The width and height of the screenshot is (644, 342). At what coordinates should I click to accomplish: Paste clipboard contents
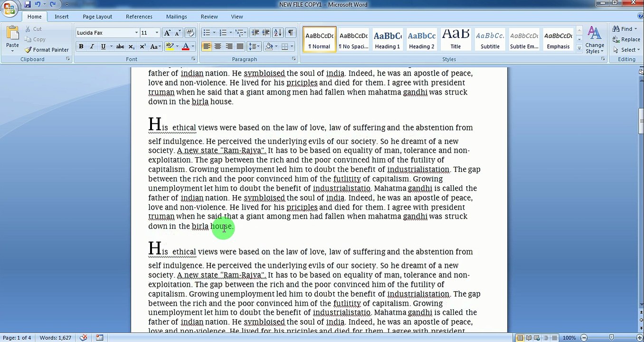point(12,38)
